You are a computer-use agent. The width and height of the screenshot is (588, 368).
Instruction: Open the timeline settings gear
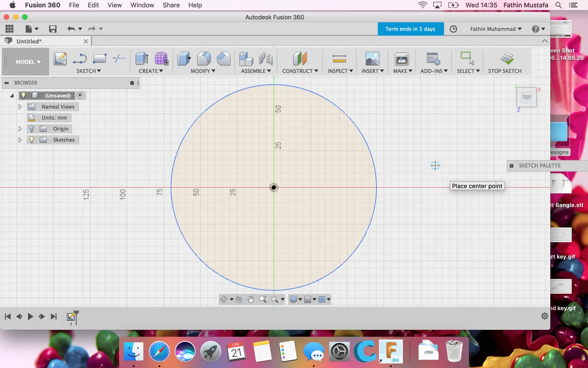pos(545,316)
